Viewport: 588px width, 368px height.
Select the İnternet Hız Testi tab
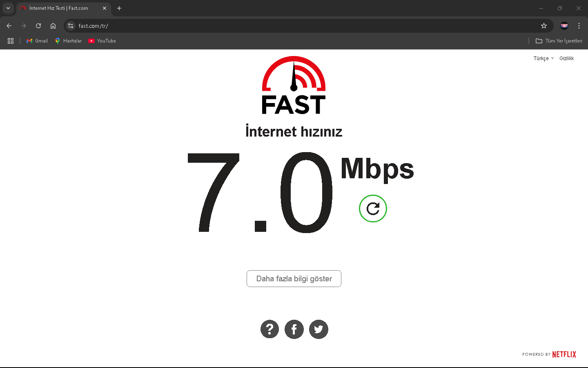(x=63, y=8)
